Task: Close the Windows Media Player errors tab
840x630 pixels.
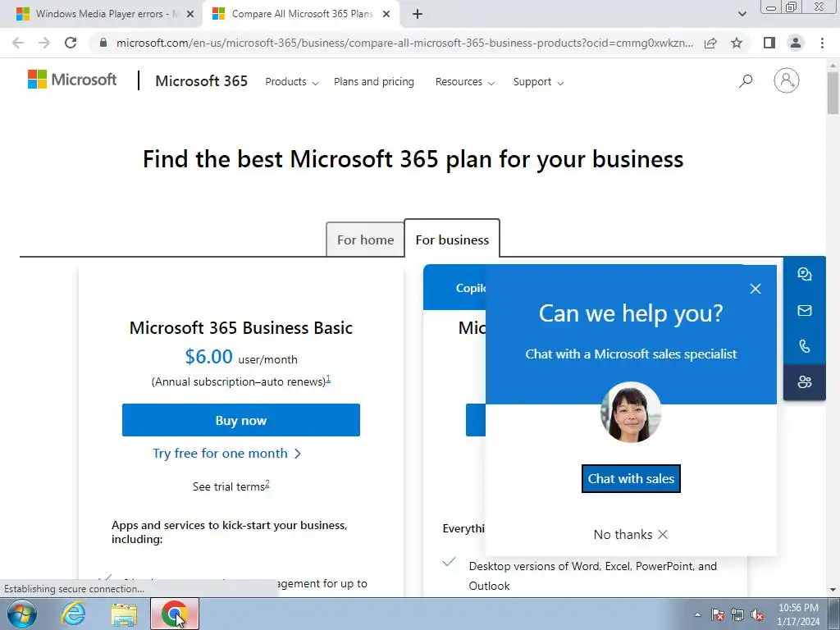Action: 190,15
